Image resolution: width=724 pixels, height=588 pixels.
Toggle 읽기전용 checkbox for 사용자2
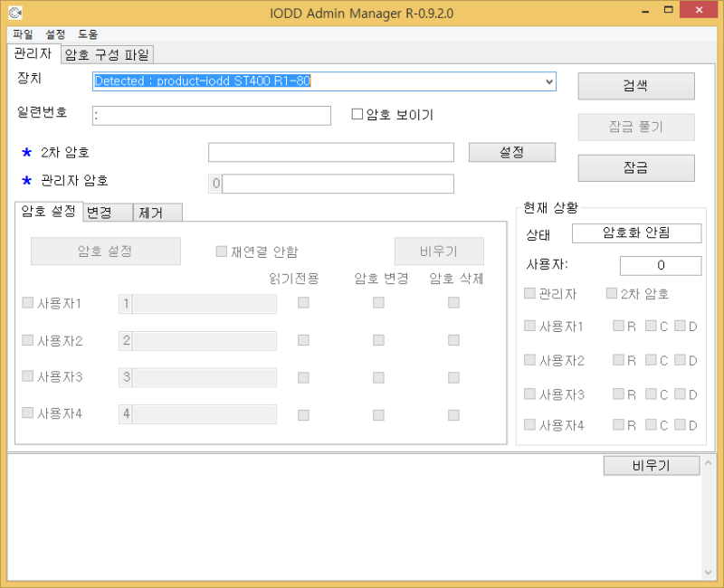coord(303,341)
